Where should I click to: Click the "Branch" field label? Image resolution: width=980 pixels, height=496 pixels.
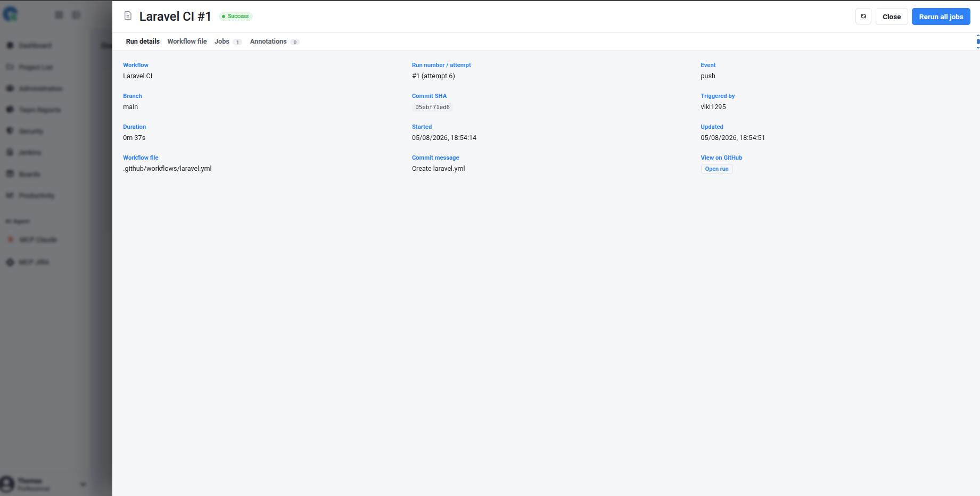[133, 96]
